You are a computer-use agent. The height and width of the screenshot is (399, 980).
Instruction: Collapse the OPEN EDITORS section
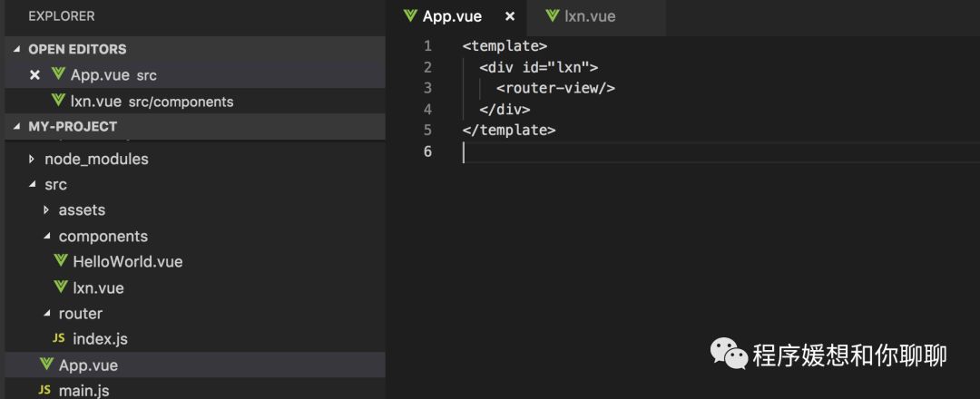[16, 49]
